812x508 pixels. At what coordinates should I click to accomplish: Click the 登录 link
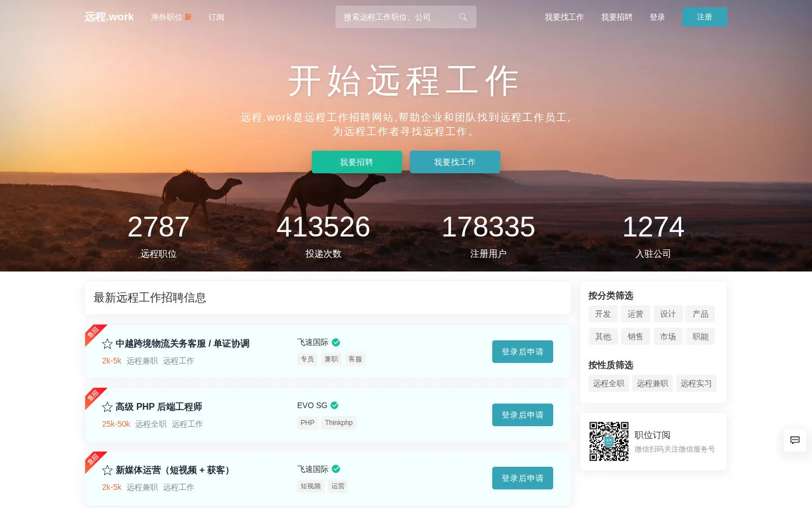click(x=657, y=17)
